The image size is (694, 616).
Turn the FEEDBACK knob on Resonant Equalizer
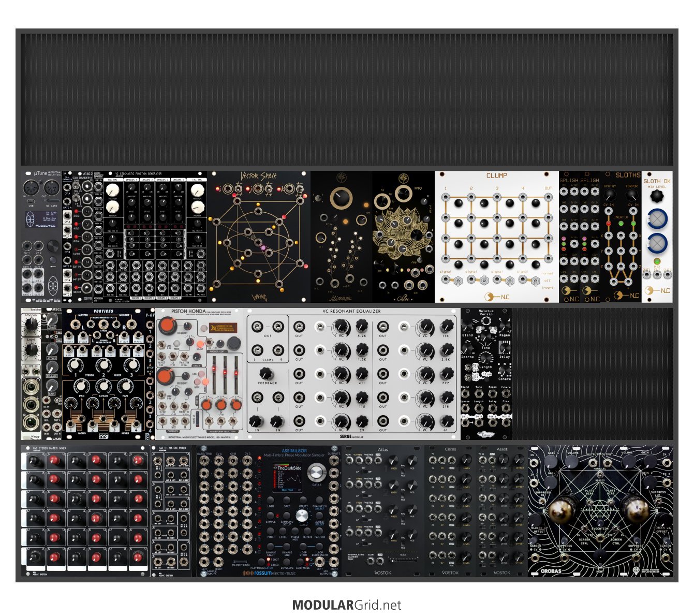pos(267,373)
